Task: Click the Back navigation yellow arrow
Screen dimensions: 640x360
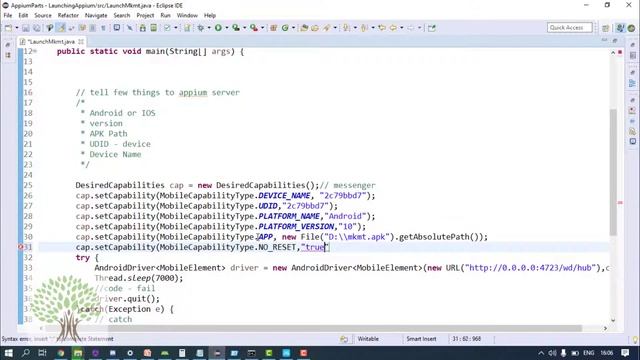Action: [393, 28]
